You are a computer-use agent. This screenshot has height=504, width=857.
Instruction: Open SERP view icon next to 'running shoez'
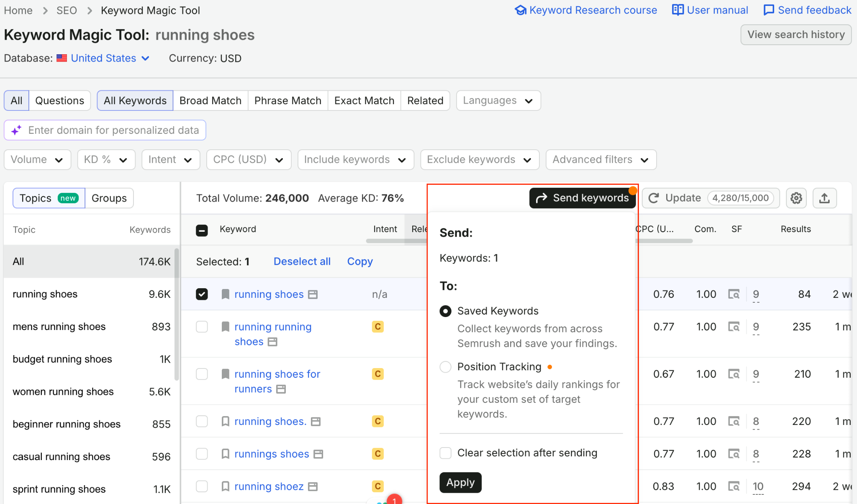(313, 487)
